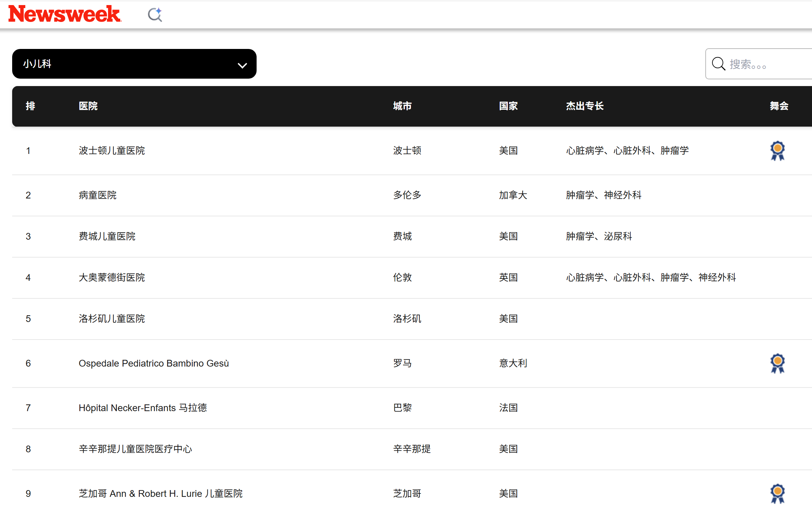Click the chevron arrow in 小儿科 selector
This screenshot has width=812, height=508.
pyautogui.click(x=242, y=65)
